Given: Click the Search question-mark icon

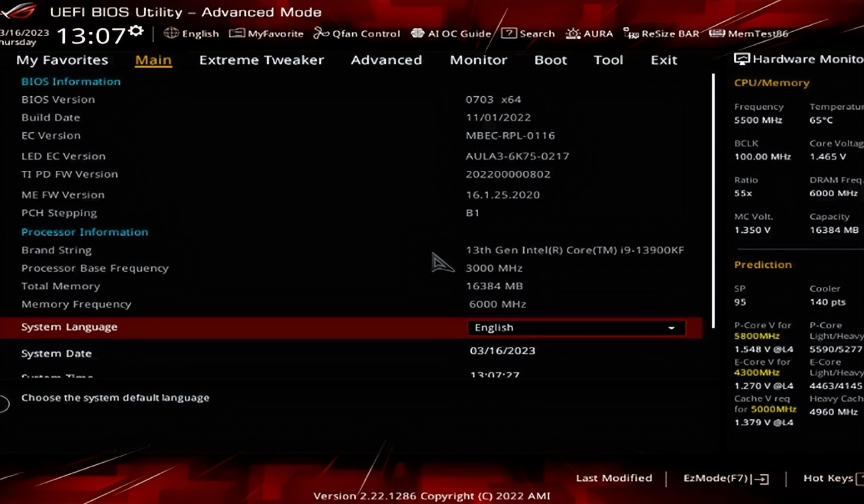Looking at the screenshot, I should pos(509,33).
